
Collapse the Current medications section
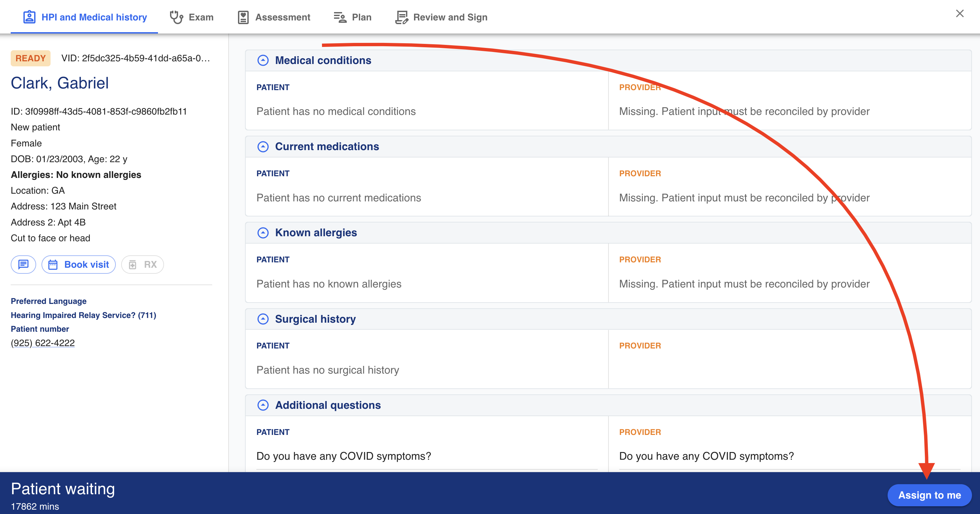(x=263, y=146)
